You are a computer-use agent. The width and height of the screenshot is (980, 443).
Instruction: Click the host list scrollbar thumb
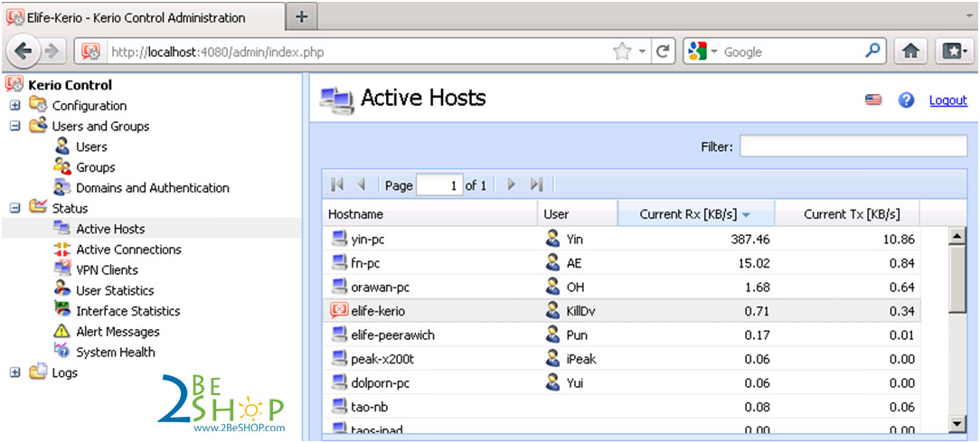click(956, 278)
